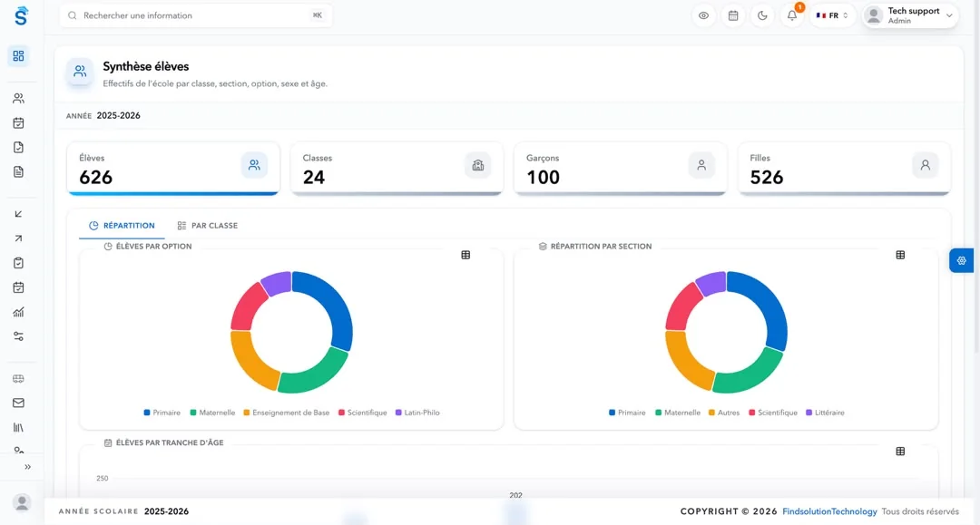The image size is (980, 525).
Task: Click the Scientifique legend in Élèves par option
Action: pos(362,413)
